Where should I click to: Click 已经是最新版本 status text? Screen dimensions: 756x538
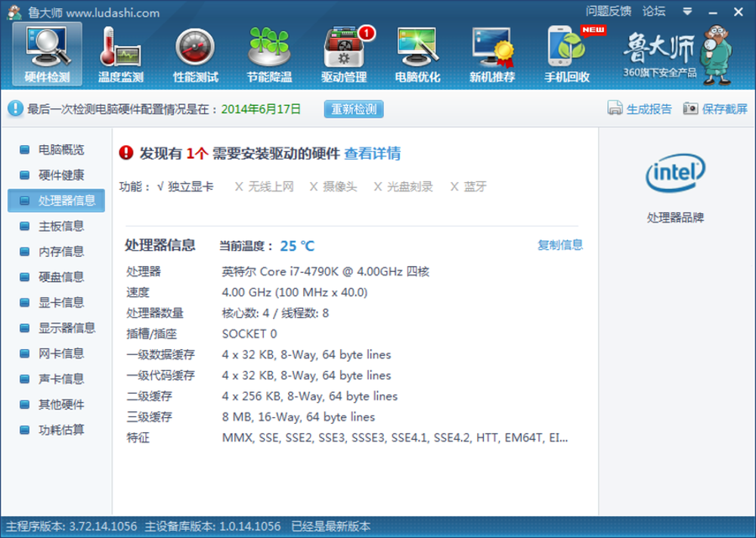[x=331, y=527]
